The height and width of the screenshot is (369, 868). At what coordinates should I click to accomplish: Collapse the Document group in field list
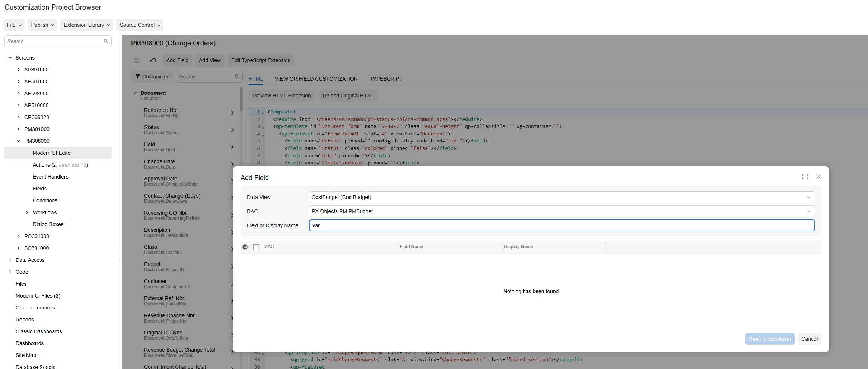pyautogui.click(x=136, y=93)
